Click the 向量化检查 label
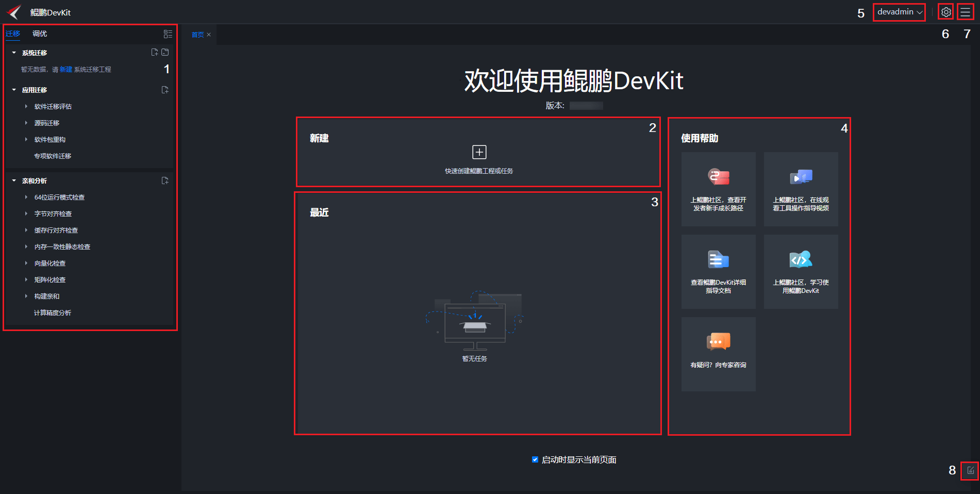Screen dimensions: 980x494 50,263
